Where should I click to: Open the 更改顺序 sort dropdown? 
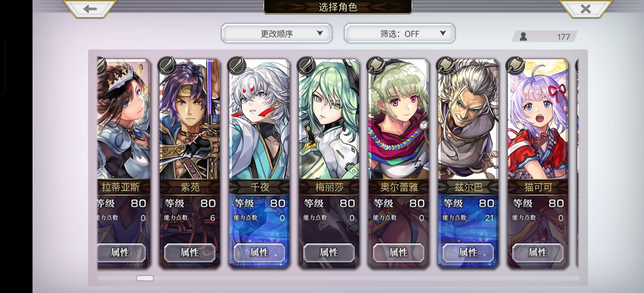(277, 33)
